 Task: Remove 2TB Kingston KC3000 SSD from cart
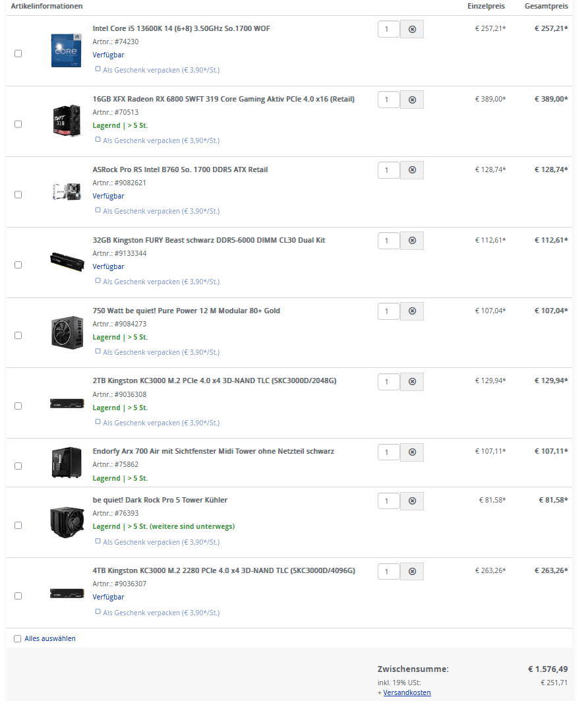[412, 381]
